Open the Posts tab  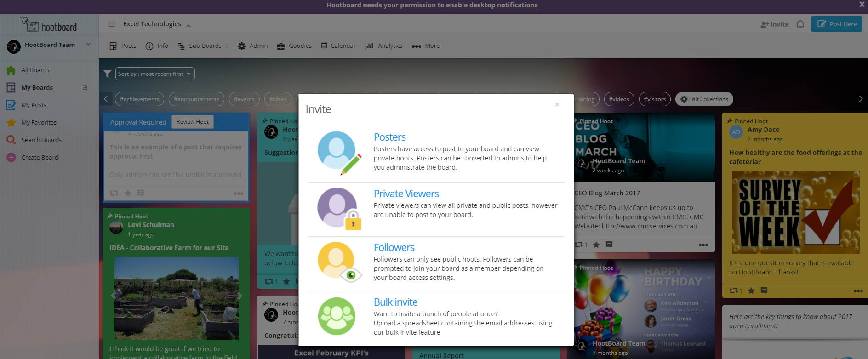pyautogui.click(x=123, y=46)
